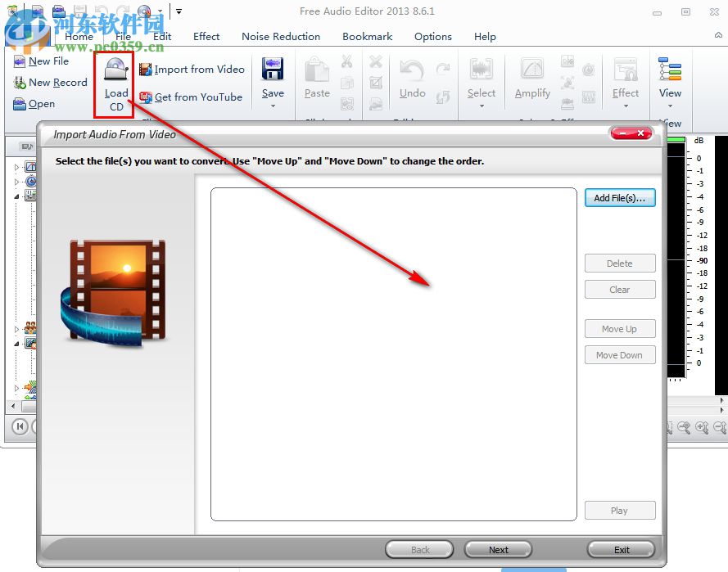Click the zoom in magnifier icon
Viewport: 728px width, 572px height.
pos(702,427)
